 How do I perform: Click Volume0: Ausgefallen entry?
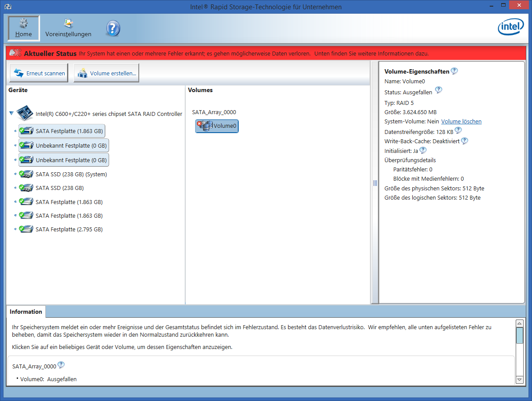coord(48,379)
